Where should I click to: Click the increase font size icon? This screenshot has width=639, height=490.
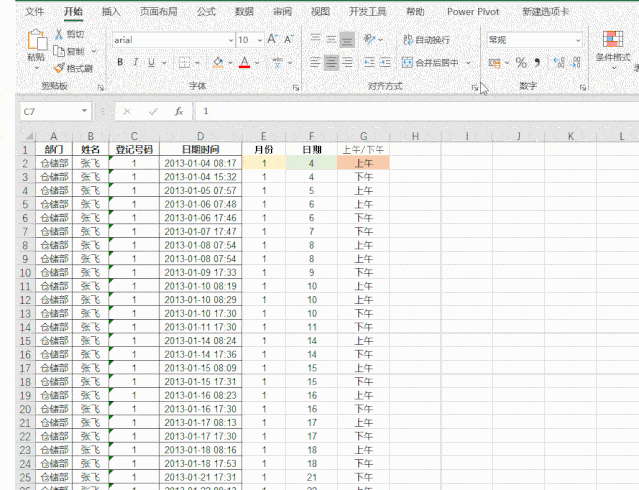[x=272, y=40]
